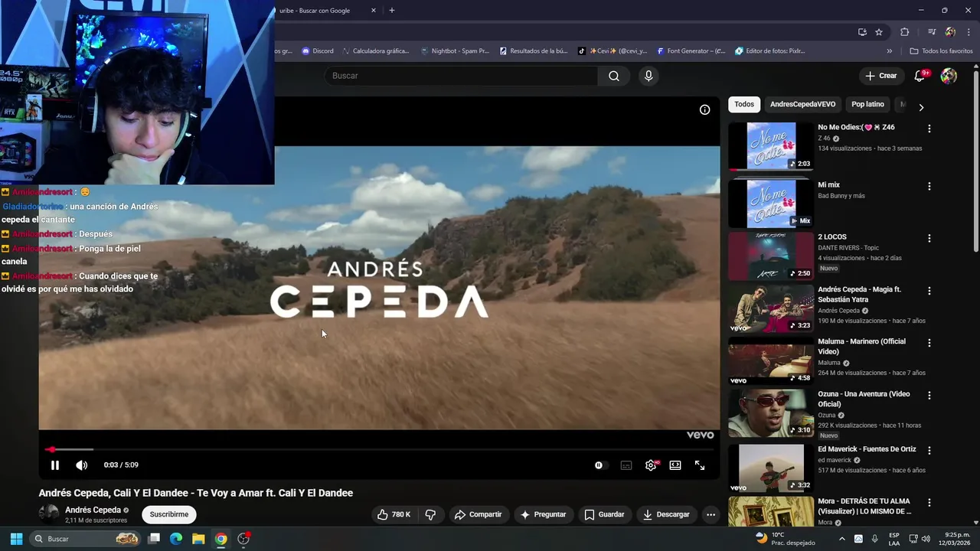Open options for Ed Maverick - Fuentes De Ortiz
Viewport: 980px width, 551px height.
929,450
